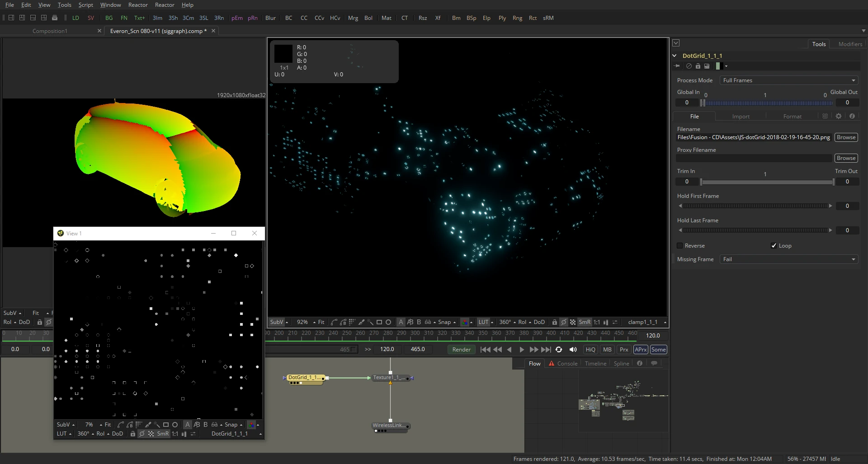Screen dimensions: 868x464
Task: Open the RGB channel selector in main viewer
Action: click(465, 322)
